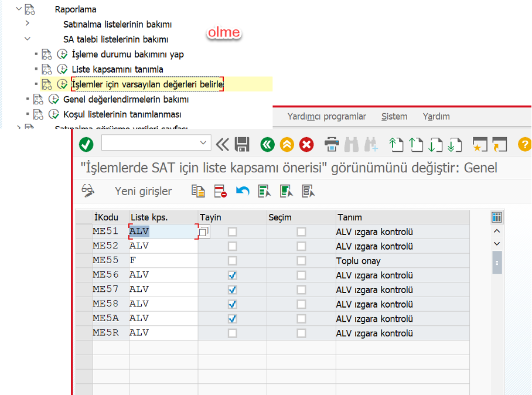Create a new session window icon
532x395 pixels.
pyautogui.click(x=480, y=145)
